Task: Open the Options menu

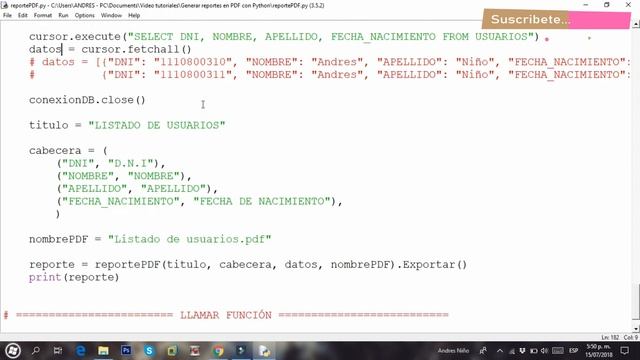Action: [x=84, y=15]
